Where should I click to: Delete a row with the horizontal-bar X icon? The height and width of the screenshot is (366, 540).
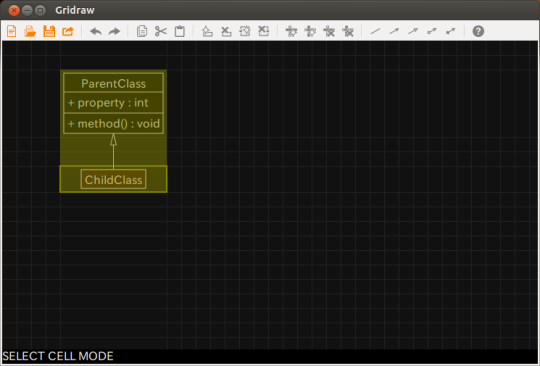(x=329, y=31)
